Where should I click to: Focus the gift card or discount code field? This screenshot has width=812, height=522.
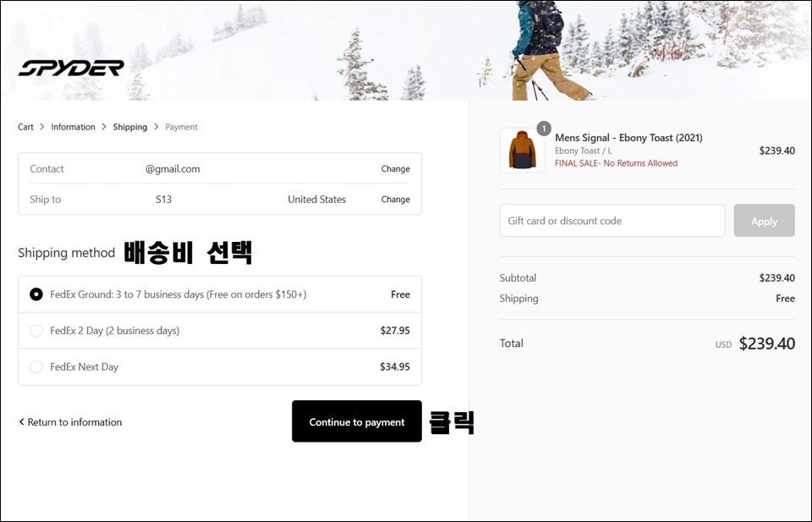612,221
